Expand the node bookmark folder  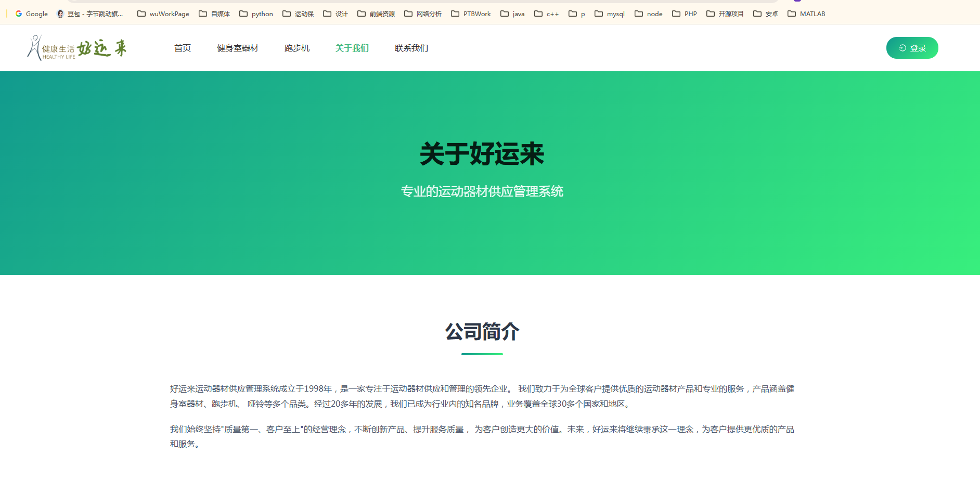click(x=649, y=14)
